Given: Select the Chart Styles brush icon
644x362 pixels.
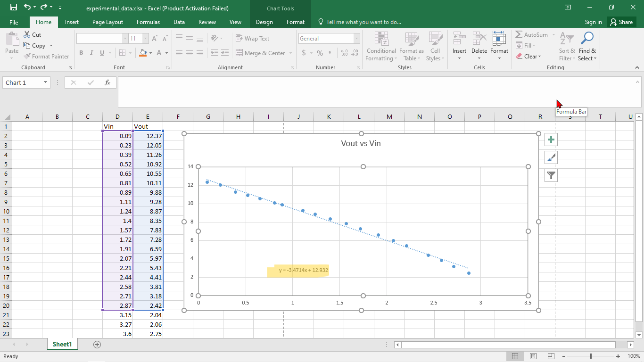Looking at the screenshot, I should [x=550, y=157].
